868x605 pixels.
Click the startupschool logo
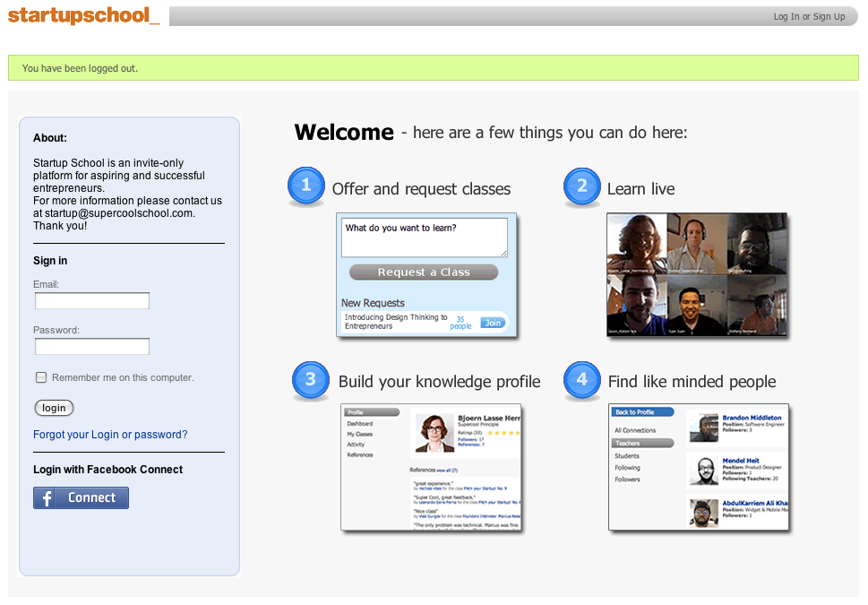pyautogui.click(x=83, y=15)
